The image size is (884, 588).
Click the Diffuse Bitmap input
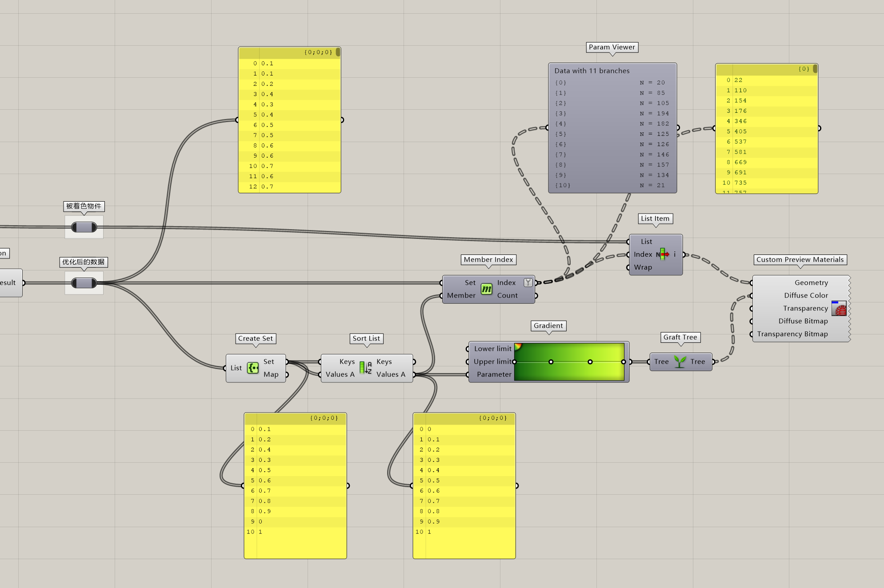click(803, 321)
